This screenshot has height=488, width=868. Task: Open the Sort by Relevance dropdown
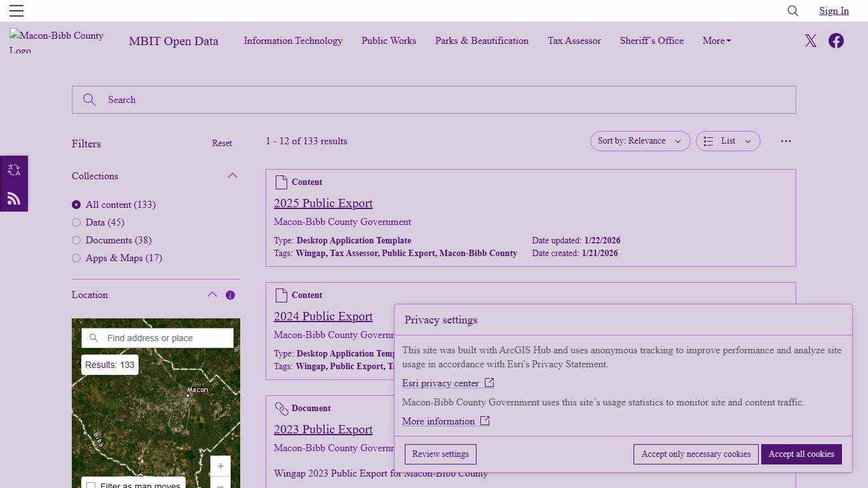[640, 141]
